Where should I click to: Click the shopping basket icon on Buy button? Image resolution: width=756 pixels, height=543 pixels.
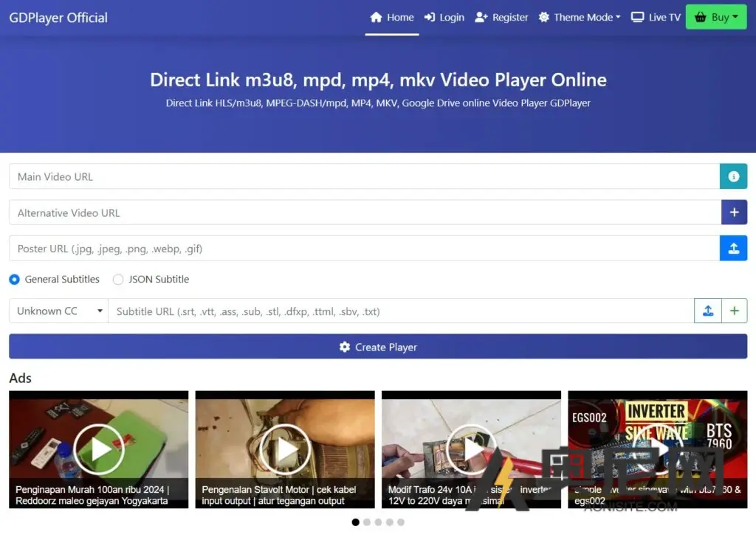pos(700,16)
